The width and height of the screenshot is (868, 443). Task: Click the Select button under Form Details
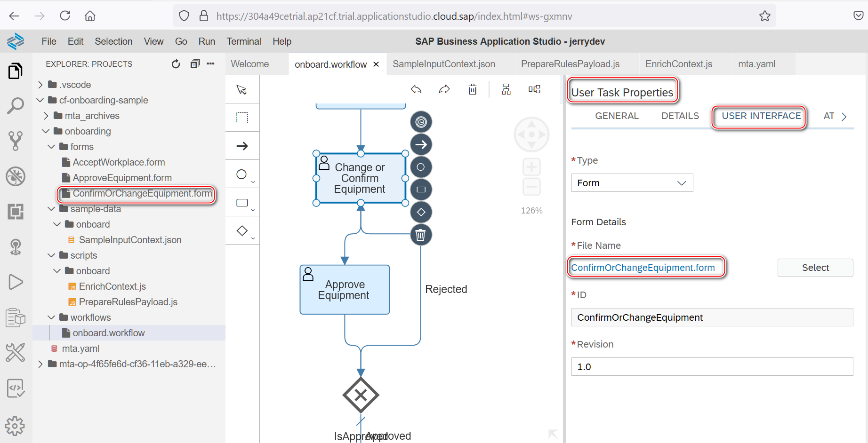coord(815,268)
